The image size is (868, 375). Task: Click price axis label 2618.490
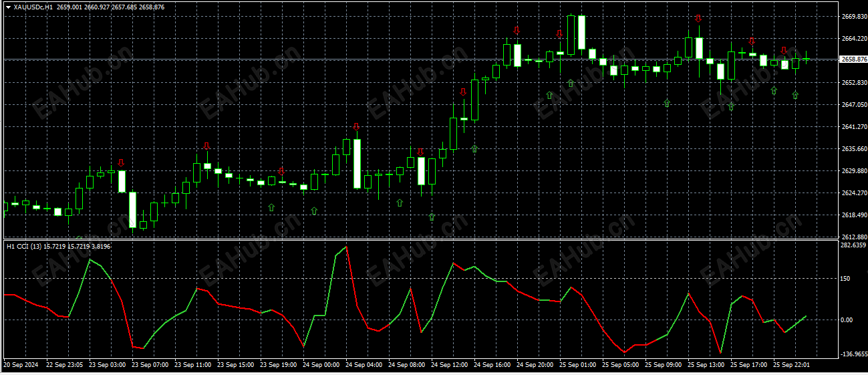[x=855, y=215]
